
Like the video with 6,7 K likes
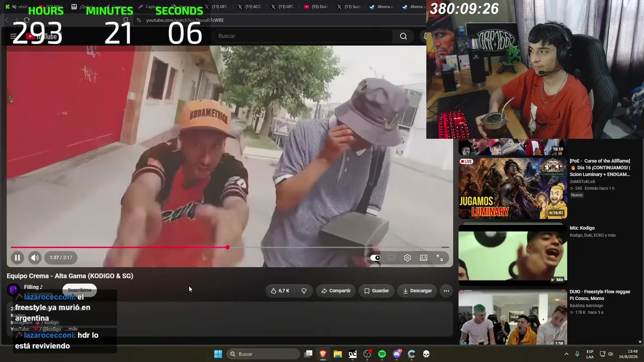pyautogui.click(x=280, y=291)
